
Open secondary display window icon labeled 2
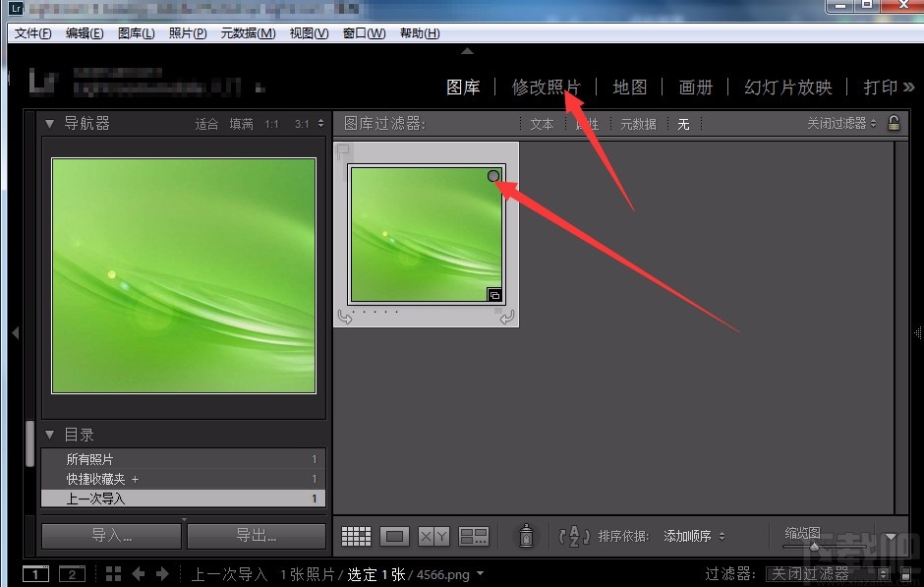pos(72,573)
